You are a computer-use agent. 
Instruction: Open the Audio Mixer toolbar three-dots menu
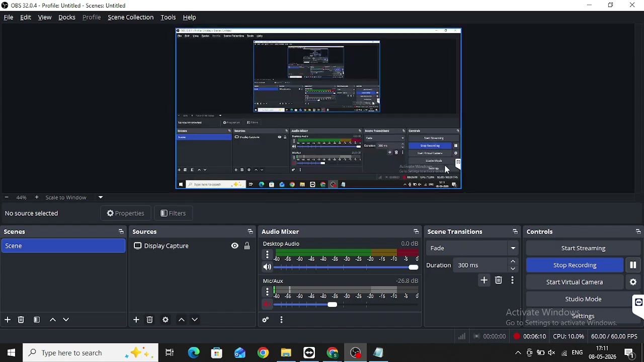pos(281,320)
